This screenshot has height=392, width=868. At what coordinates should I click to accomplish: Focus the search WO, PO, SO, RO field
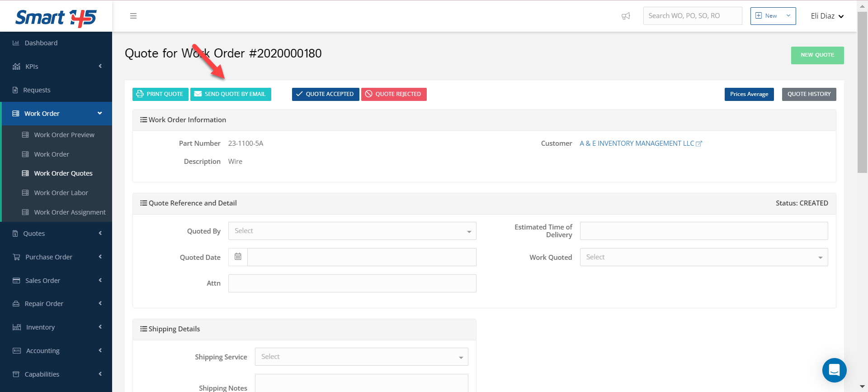[693, 16]
